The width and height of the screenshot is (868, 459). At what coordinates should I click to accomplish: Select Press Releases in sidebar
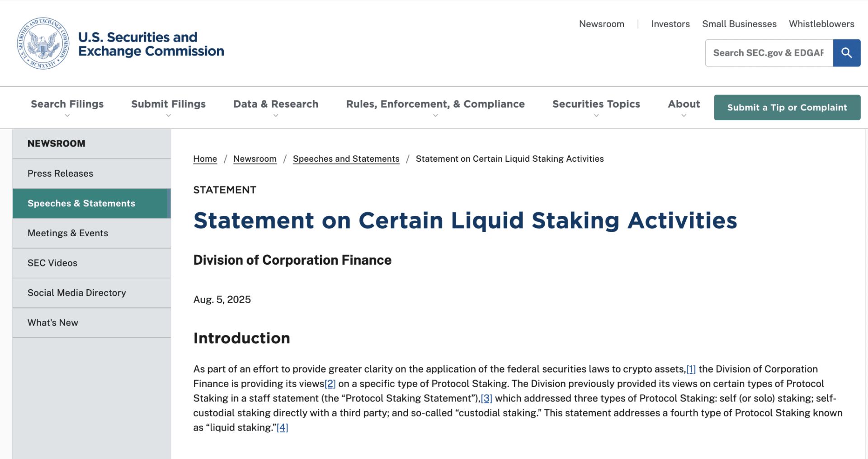(92, 173)
